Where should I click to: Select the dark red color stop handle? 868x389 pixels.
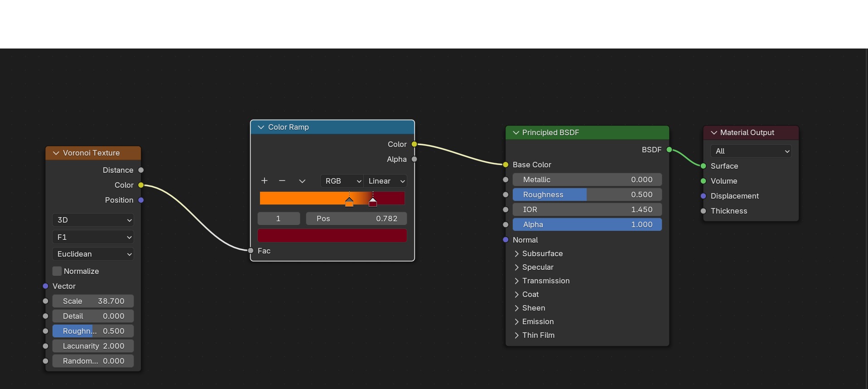tap(373, 202)
